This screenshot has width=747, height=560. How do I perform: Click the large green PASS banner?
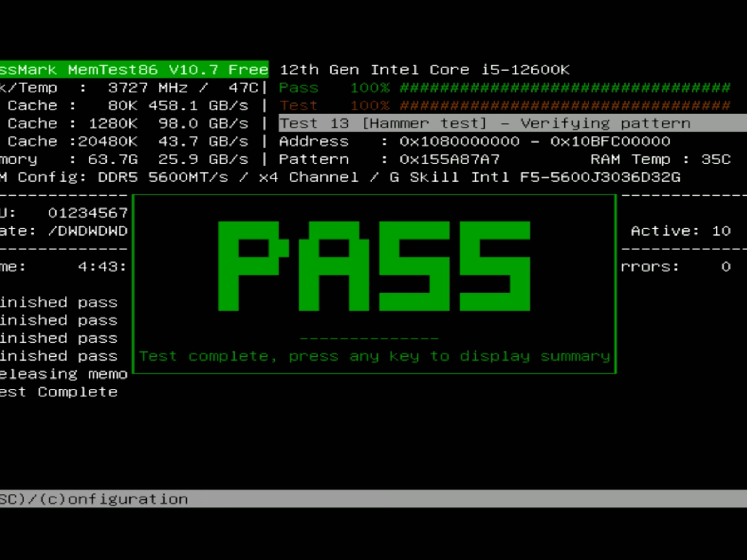(374, 266)
